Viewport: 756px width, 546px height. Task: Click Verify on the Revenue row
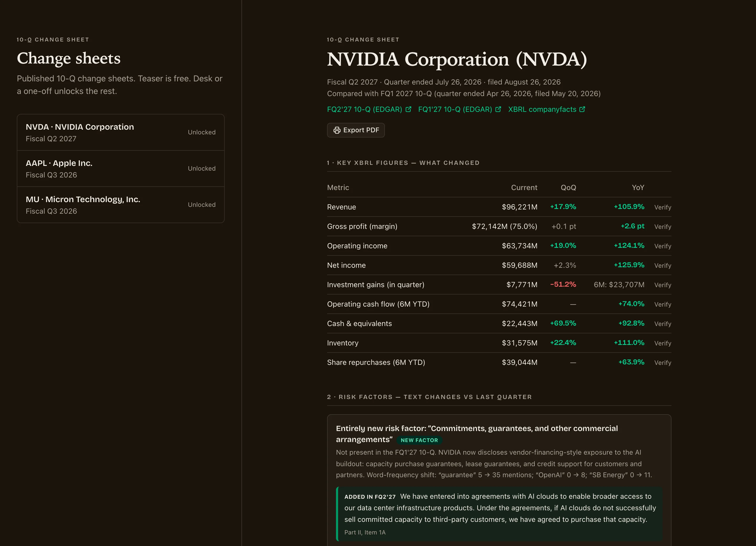click(x=663, y=207)
